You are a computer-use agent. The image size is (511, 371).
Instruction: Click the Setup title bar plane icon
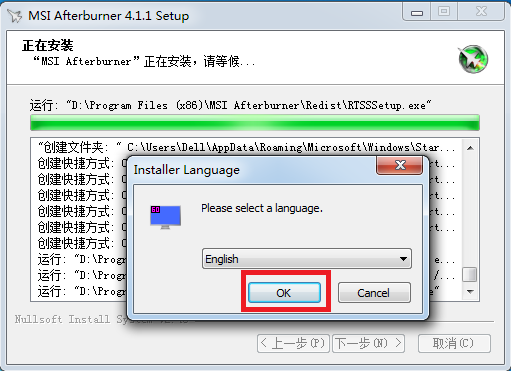[15, 15]
